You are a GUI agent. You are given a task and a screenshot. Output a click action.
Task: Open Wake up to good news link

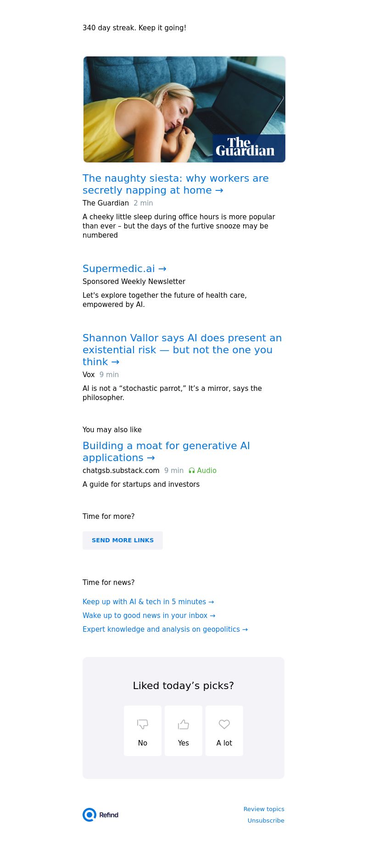tap(149, 616)
